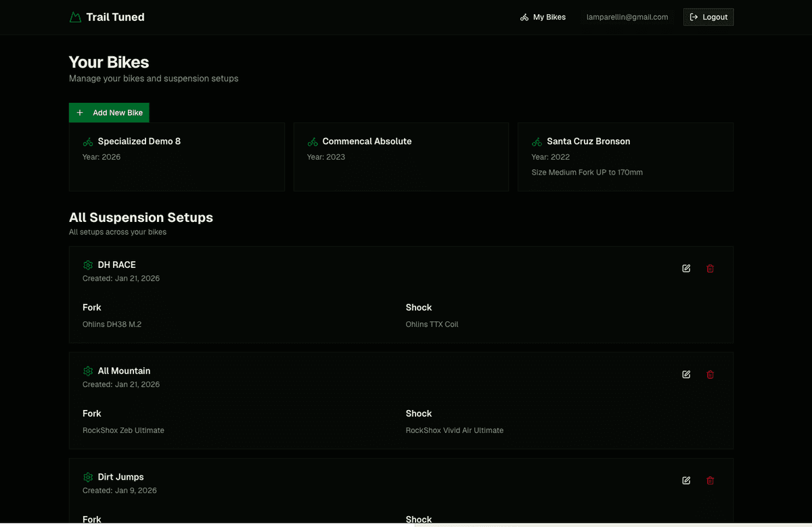
Task: Open the Dirt Jumps setup title
Action: pyautogui.click(x=120, y=477)
